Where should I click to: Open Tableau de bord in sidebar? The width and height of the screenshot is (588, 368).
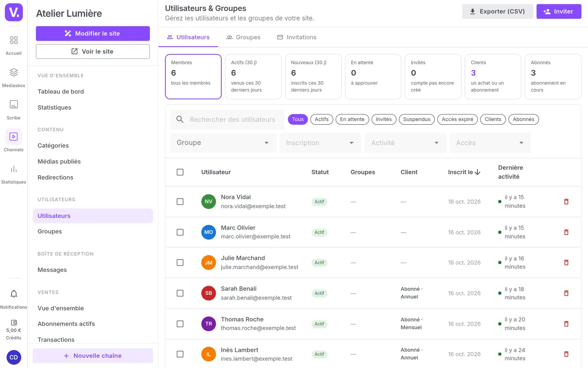(61, 92)
